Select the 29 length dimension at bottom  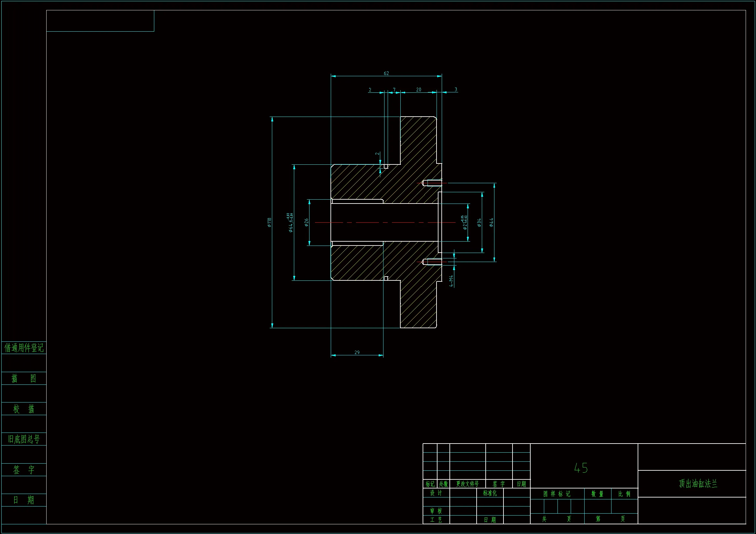point(357,352)
